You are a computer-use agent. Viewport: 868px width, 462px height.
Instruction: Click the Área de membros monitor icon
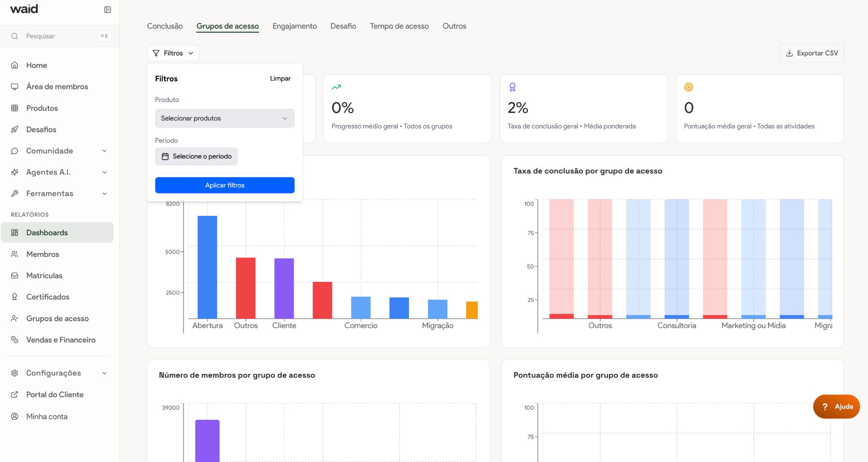click(15, 86)
